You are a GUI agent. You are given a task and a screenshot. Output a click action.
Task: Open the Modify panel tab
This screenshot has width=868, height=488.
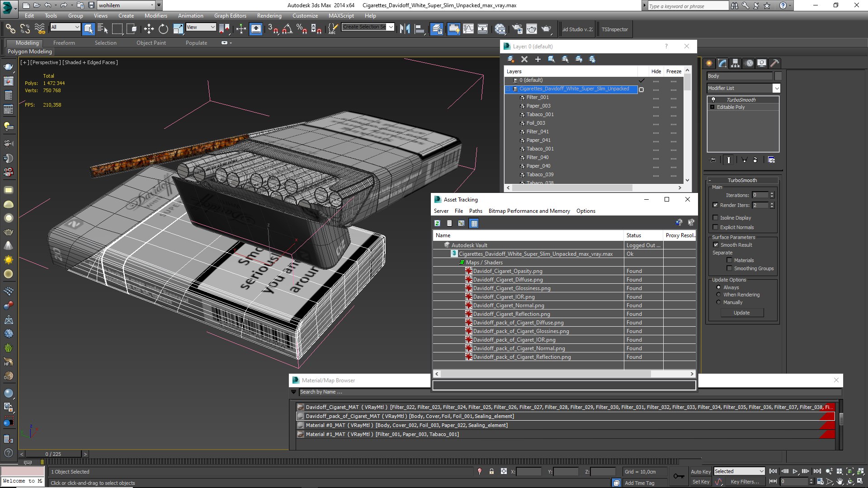tap(722, 63)
